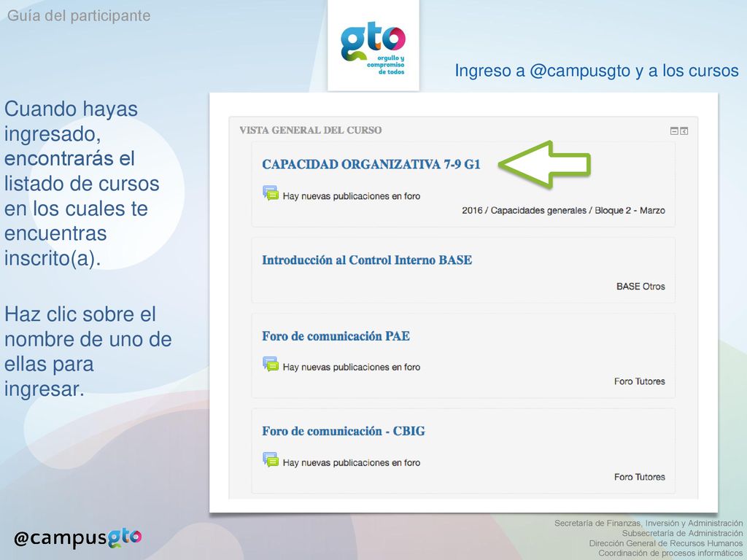Click 'Coordinación de procesos informáticos' footer text
The height and width of the screenshot is (560, 747).
coord(671,553)
